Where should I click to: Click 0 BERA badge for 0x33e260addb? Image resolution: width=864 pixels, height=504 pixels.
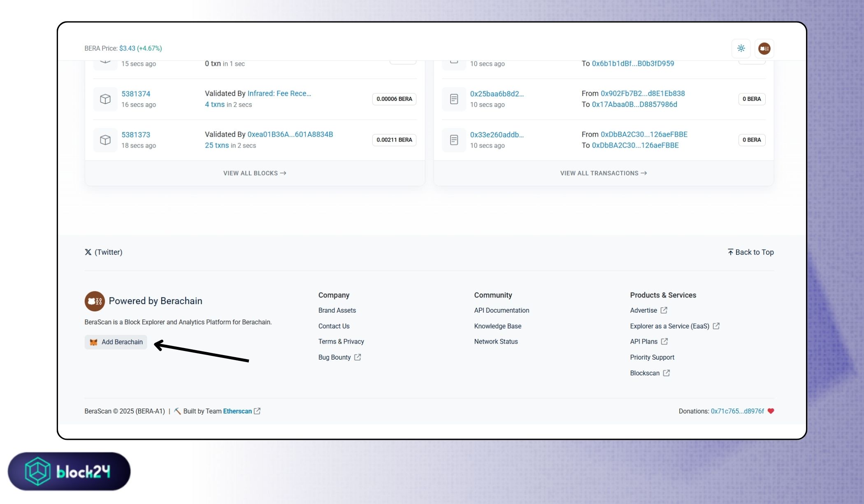point(752,140)
